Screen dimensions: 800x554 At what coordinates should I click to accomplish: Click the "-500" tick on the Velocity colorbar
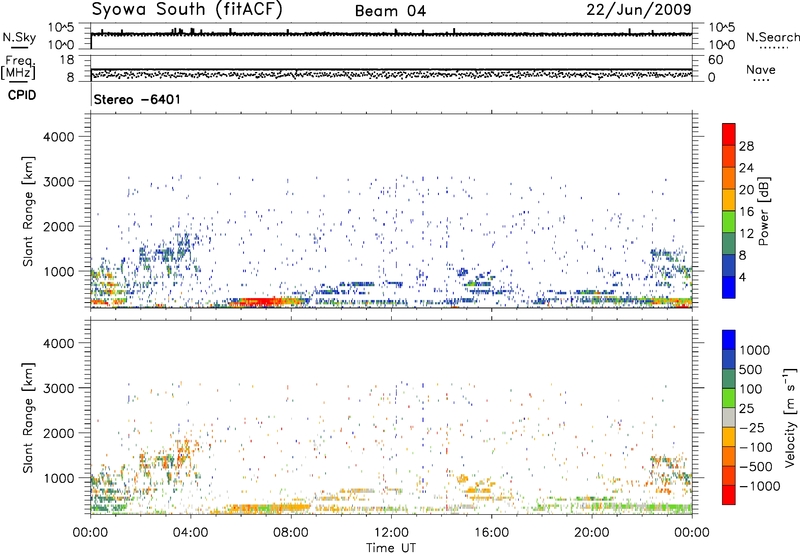click(755, 466)
